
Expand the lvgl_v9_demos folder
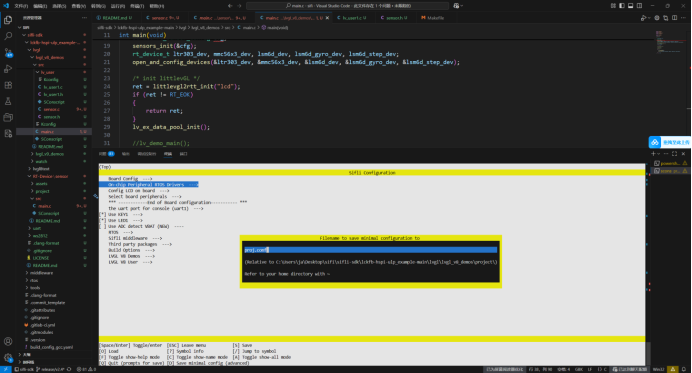(49, 154)
